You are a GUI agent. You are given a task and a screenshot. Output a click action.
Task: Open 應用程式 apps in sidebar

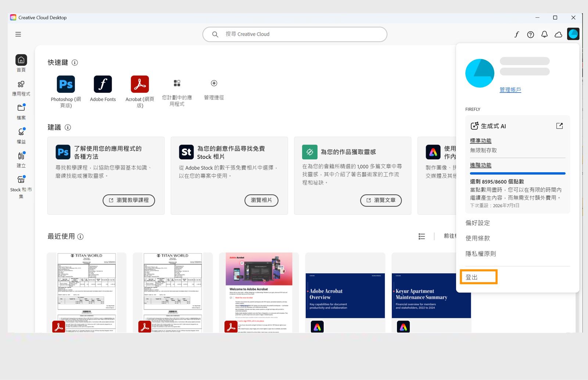tap(21, 88)
